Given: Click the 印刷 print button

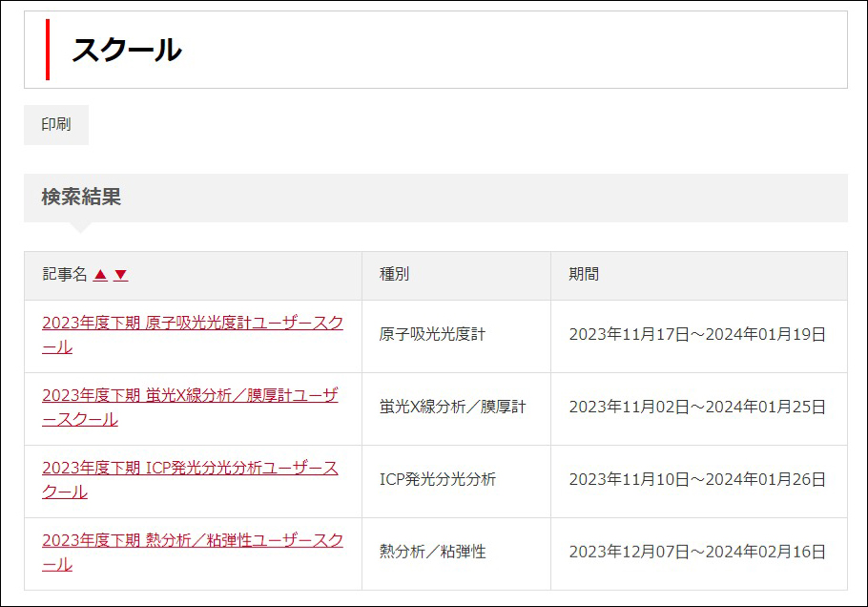Looking at the screenshot, I should click(56, 125).
